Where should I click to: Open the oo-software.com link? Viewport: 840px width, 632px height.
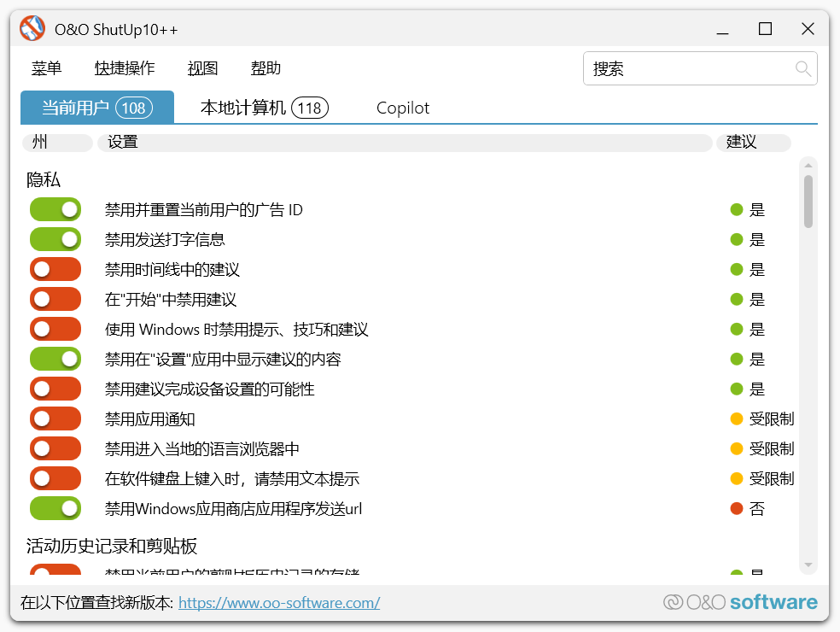pos(279,602)
